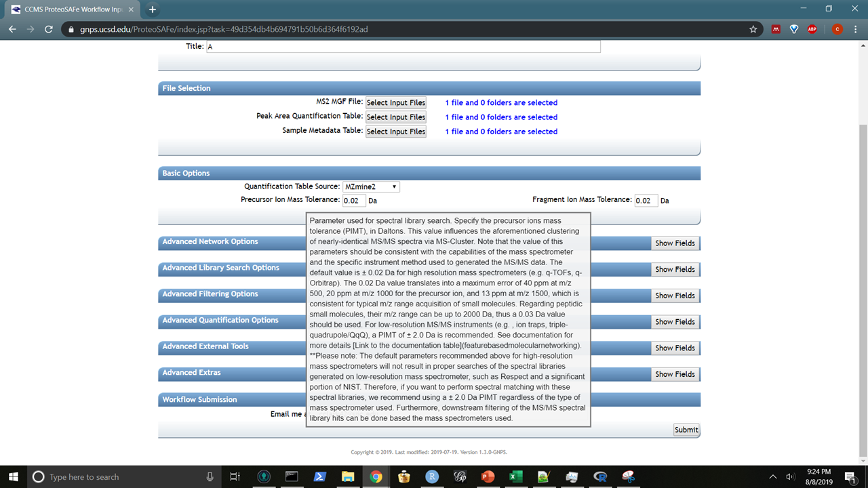Open a new browser tab
The width and height of the screenshot is (868, 488).
pyautogui.click(x=151, y=10)
